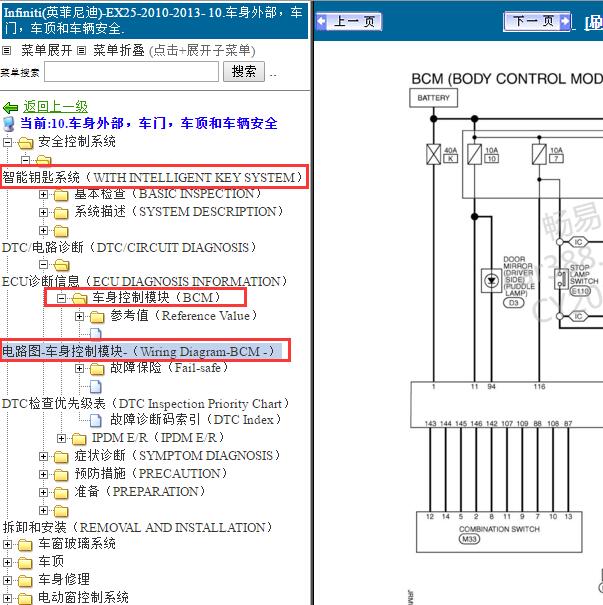
Task: Select 电路图-车身控制模块 Wiring Diagram-BCM item
Action: [138, 352]
